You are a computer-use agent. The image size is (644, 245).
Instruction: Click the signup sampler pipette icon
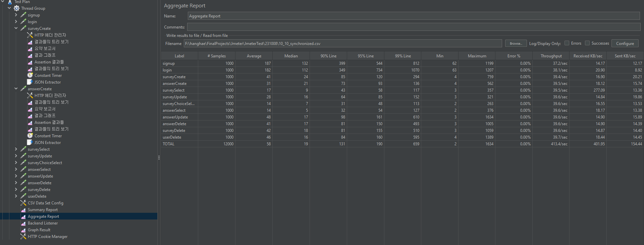pos(23,15)
